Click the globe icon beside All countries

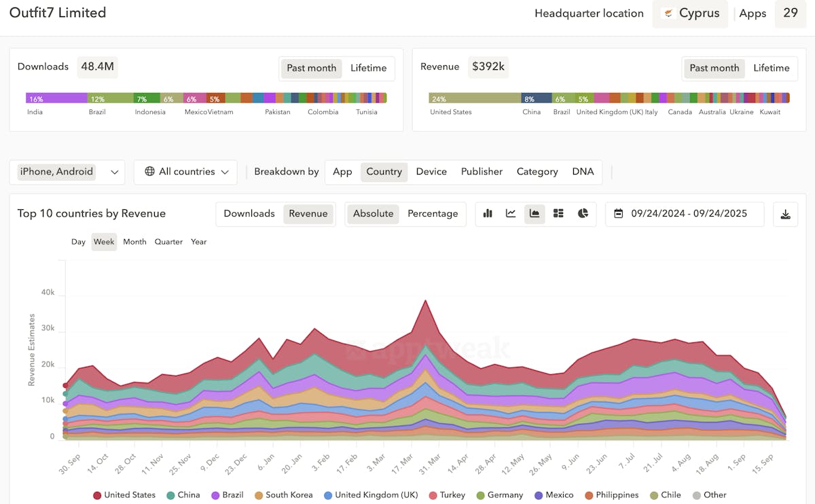tap(149, 172)
